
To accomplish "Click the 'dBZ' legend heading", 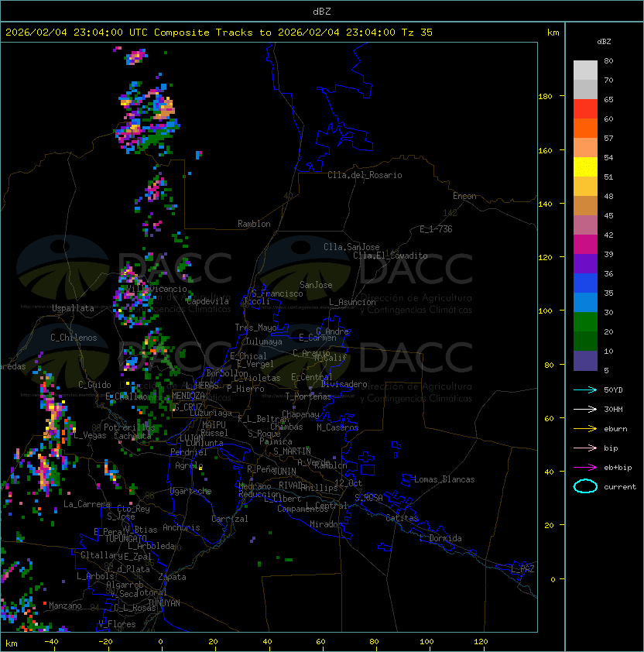I will tap(604, 42).
